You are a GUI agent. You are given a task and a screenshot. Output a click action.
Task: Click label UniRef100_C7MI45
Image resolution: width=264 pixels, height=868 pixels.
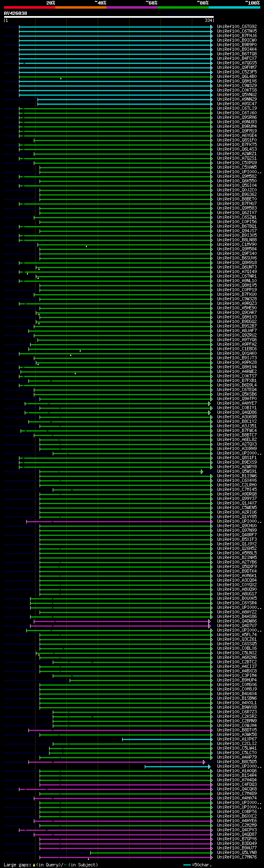237,490
